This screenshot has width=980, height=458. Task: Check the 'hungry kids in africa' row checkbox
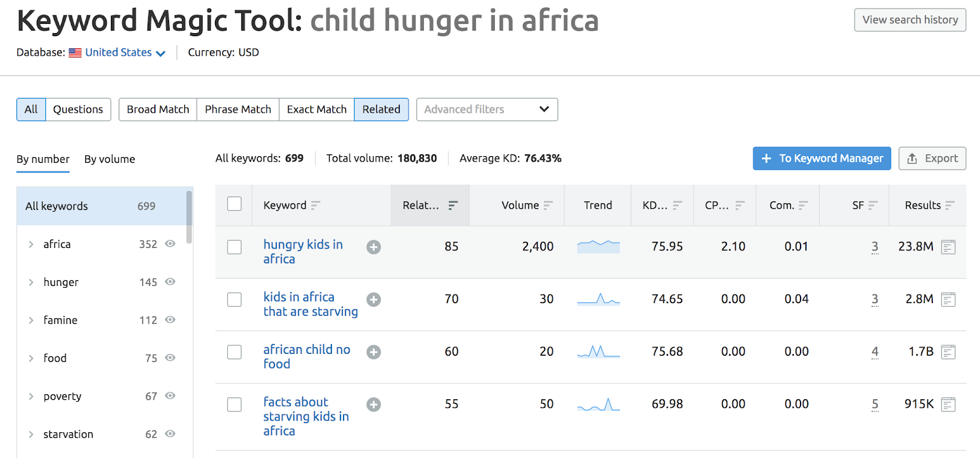235,247
